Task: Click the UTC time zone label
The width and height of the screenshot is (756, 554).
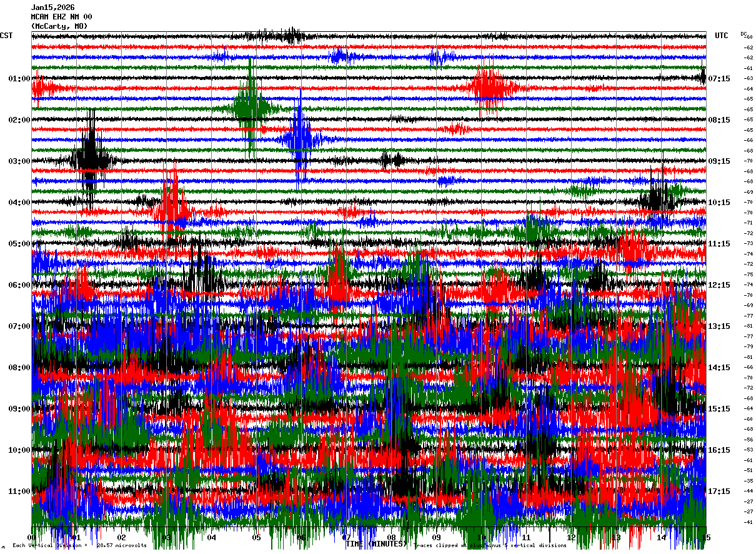Action: [x=722, y=36]
